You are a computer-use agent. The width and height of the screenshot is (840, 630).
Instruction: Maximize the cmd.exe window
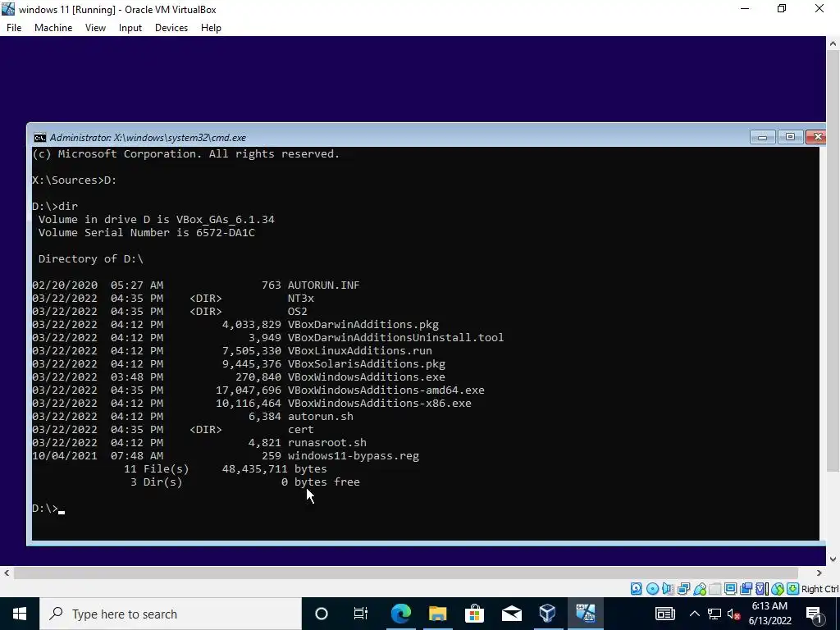(x=790, y=137)
